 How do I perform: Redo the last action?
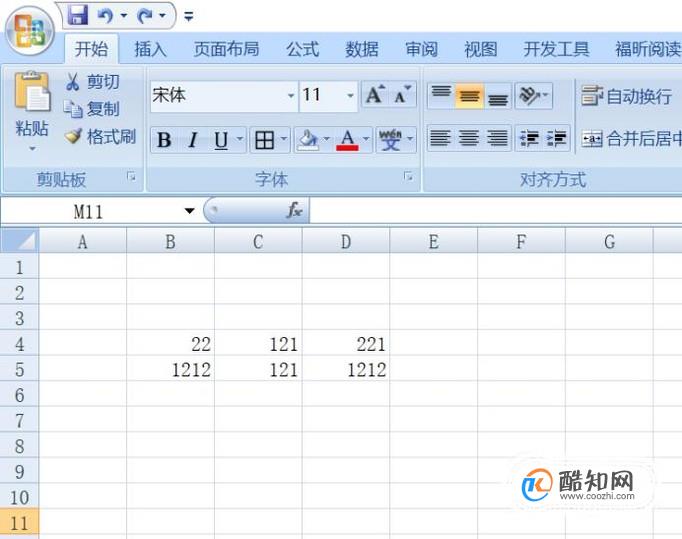click(x=145, y=16)
